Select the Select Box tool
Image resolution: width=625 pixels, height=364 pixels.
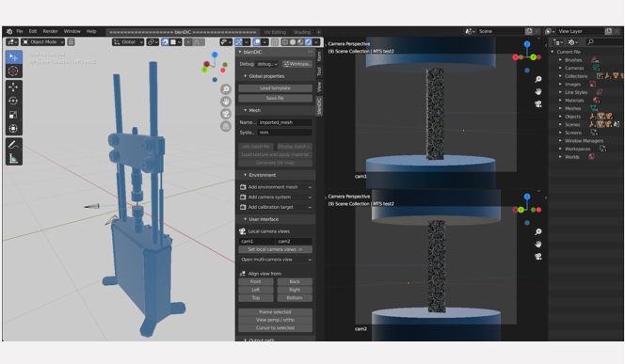tap(13, 57)
